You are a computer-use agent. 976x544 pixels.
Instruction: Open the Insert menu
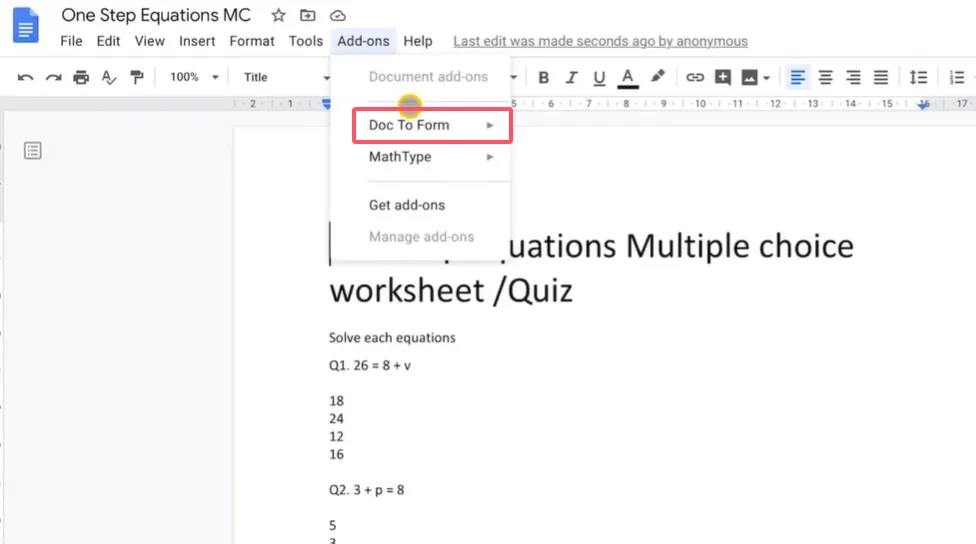197,41
